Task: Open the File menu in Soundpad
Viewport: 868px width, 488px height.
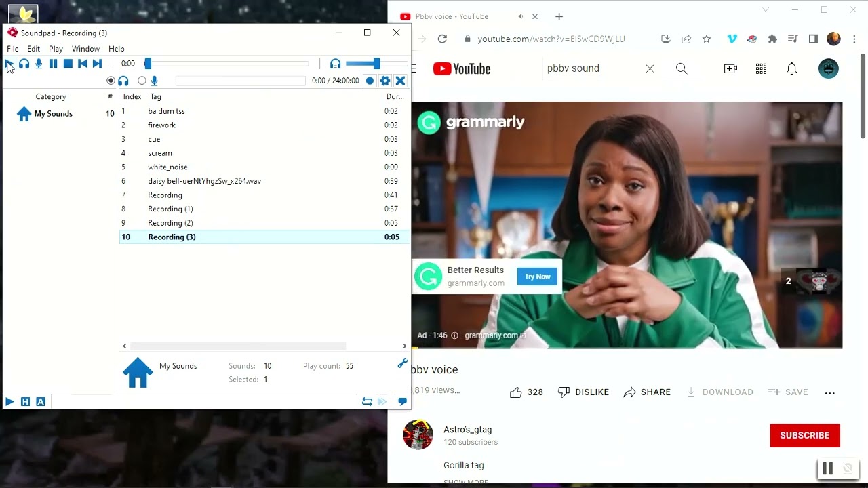Action: tap(13, 49)
